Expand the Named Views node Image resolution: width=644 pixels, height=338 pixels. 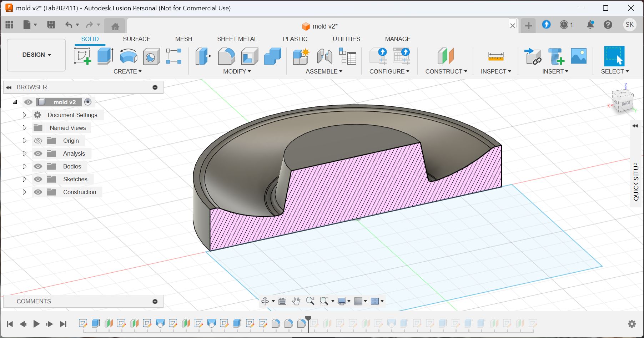[x=24, y=128]
